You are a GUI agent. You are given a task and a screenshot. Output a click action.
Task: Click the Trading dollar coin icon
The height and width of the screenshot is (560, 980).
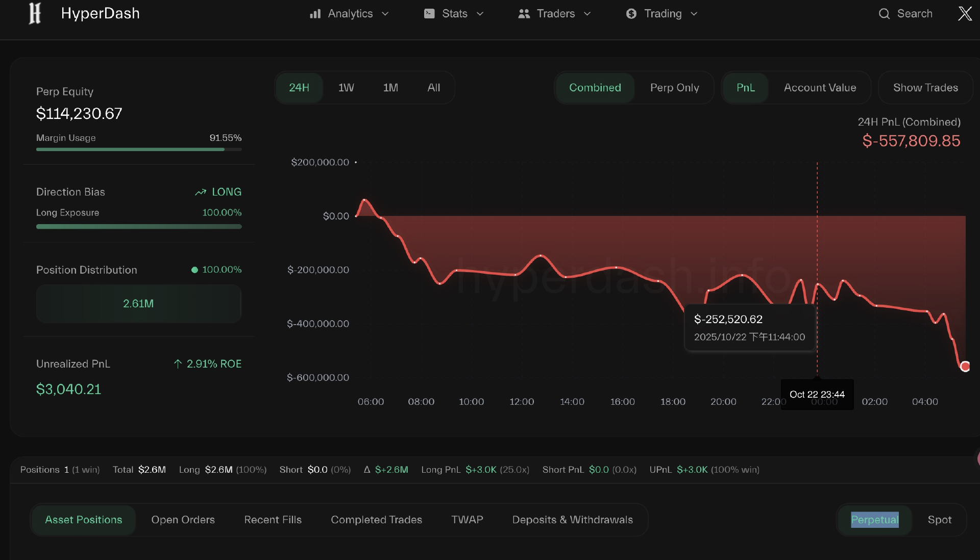(631, 14)
